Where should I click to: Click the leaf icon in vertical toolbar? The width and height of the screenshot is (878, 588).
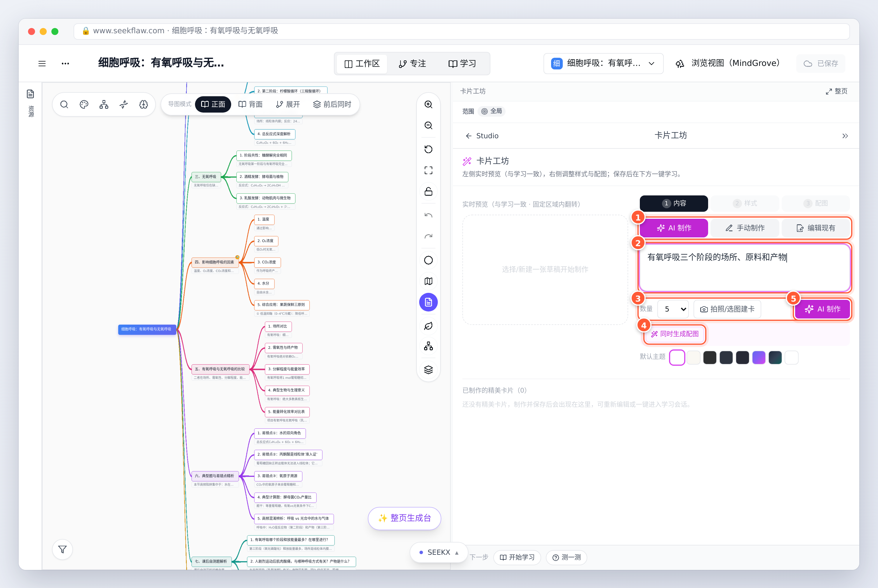coord(428,326)
